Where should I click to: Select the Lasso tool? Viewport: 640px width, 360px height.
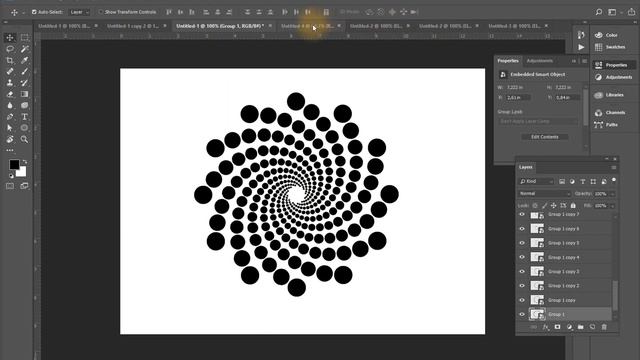[x=10, y=49]
